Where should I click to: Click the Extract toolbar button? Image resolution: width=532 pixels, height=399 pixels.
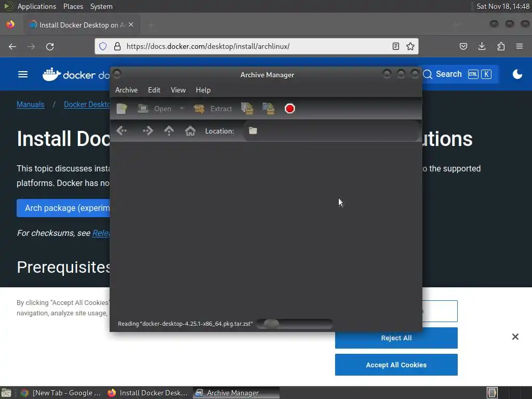point(213,109)
